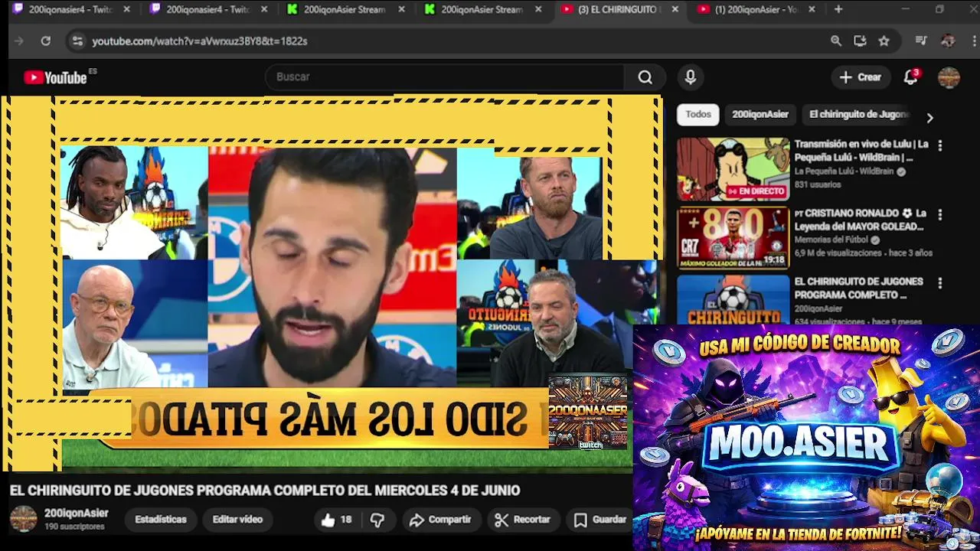View site information icon beside URL
This screenshot has width=980, height=551.
(x=77, y=41)
